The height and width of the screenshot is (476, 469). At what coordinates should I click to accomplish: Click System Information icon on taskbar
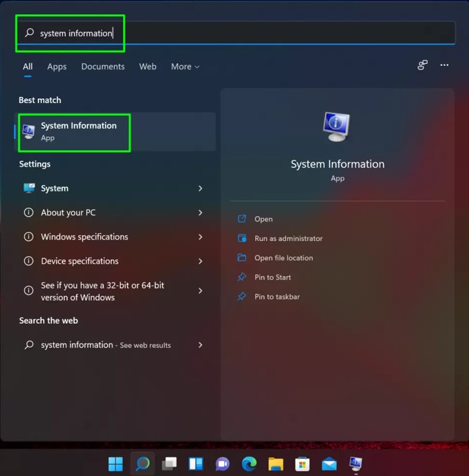click(355, 464)
